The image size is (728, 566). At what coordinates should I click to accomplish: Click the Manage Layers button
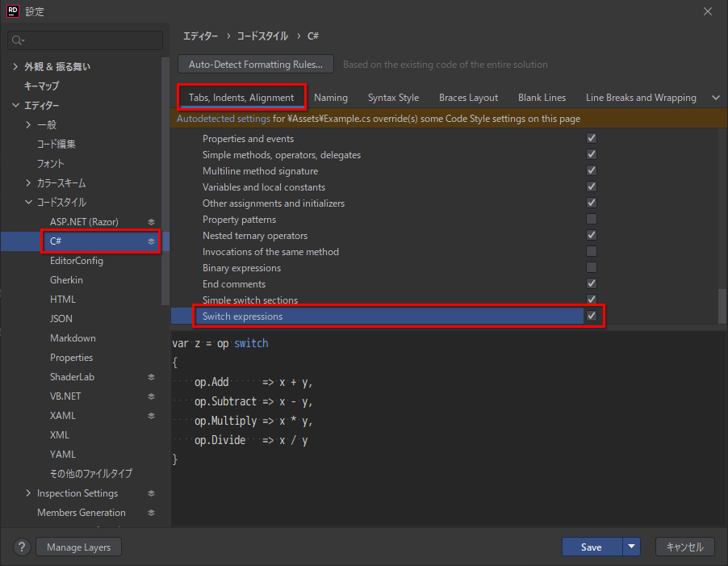tap(78, 547)
